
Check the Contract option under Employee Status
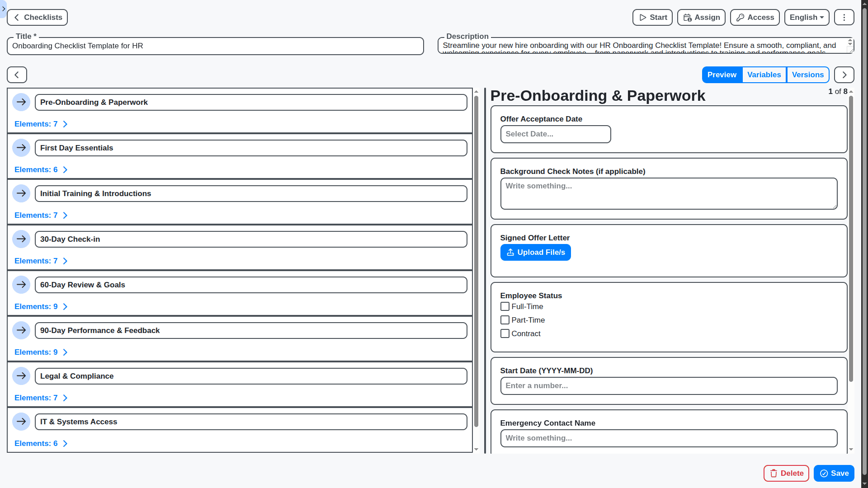pyautogui.click(x=505, y=333)
